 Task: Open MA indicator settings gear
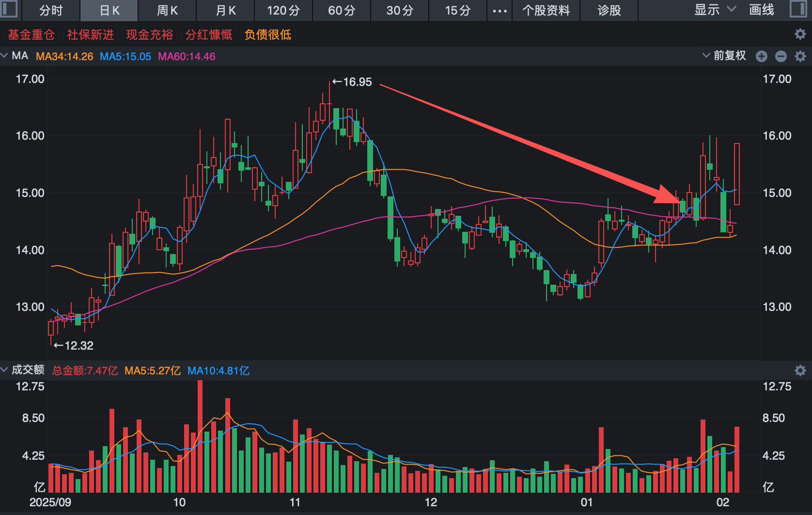tap(800, 56)
